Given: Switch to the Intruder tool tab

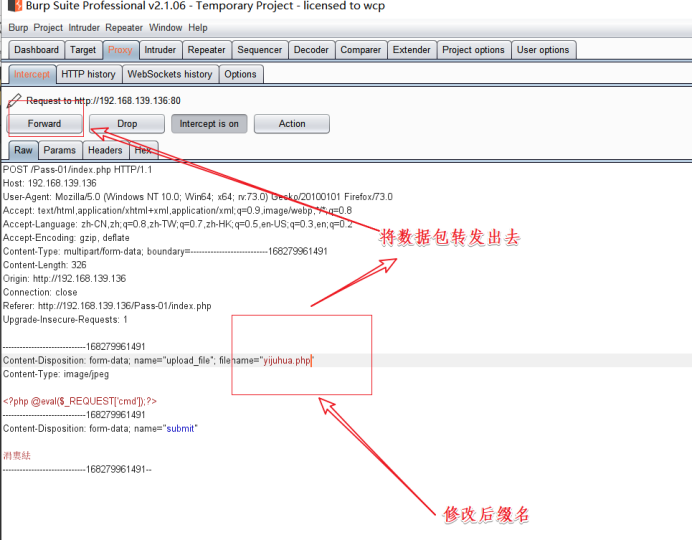Looking at the screenshot, I should pyautogui.click(x=160, y=50).
